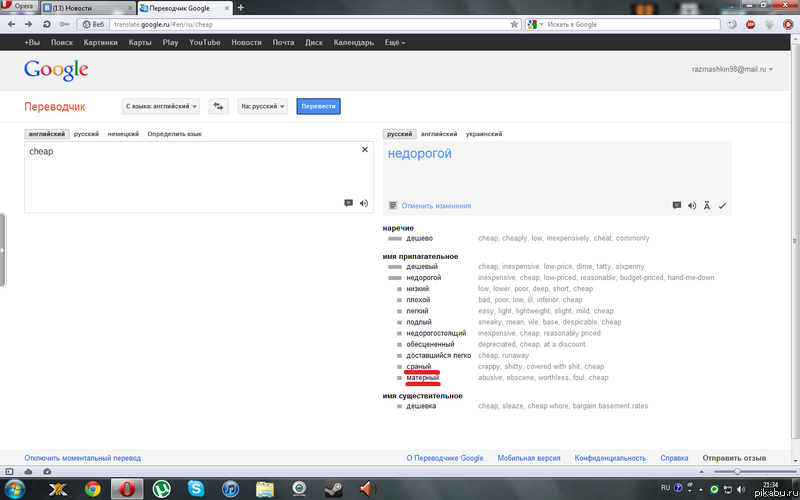Click the checkmark icon under the translation

[x=722, y=206]
